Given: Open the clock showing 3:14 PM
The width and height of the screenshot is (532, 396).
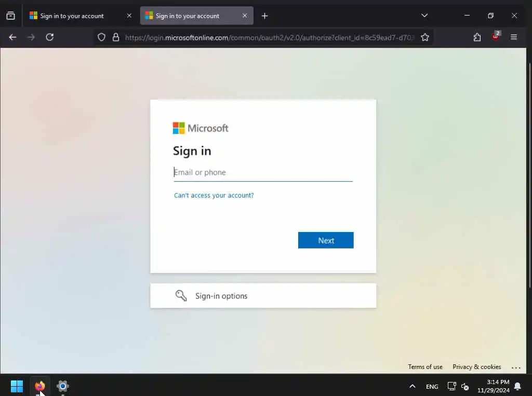Looking at the screenshot, I should 494,386.
